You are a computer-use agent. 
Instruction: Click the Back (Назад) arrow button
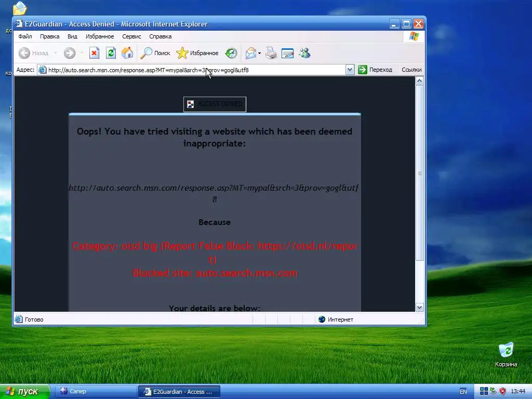34,53
